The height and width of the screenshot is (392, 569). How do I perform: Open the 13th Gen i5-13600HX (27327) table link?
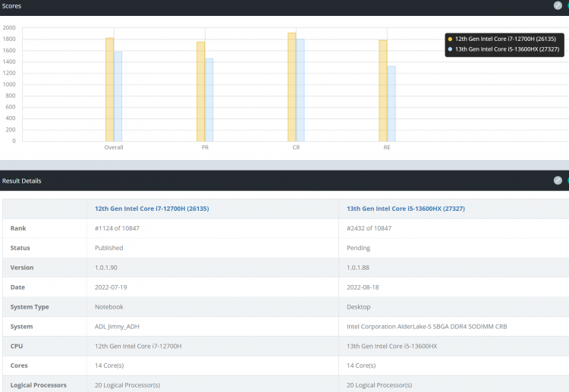[x=395, y=208]
